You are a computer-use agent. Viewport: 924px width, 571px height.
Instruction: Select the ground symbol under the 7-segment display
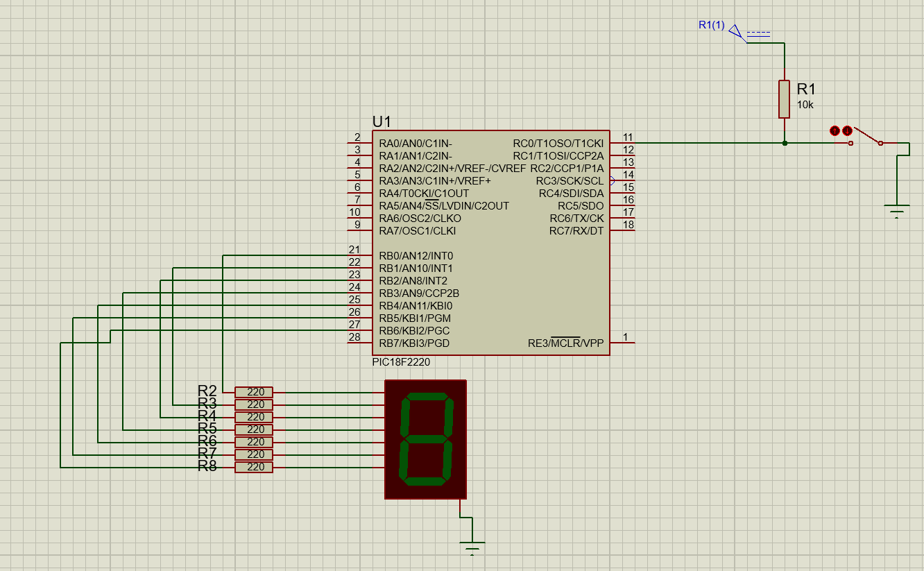[x=472, y=548]
